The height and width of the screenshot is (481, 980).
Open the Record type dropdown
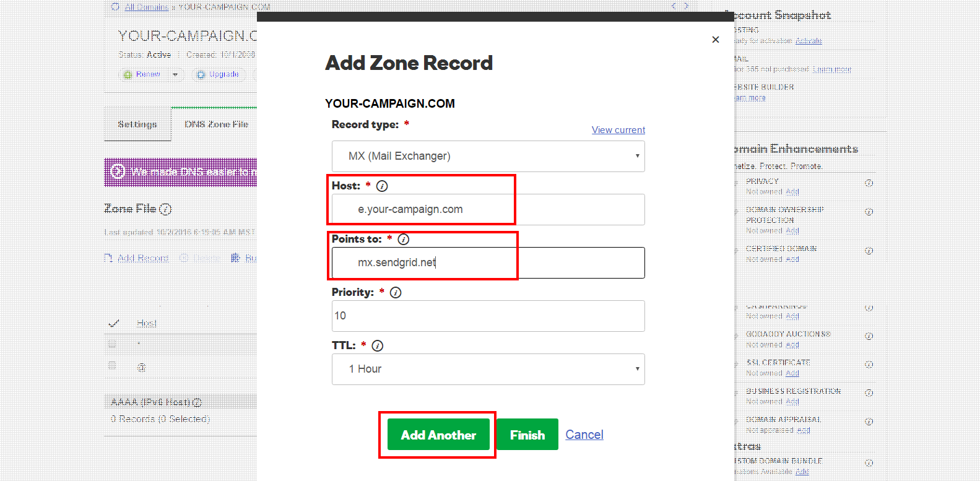(x=488, y=156)
